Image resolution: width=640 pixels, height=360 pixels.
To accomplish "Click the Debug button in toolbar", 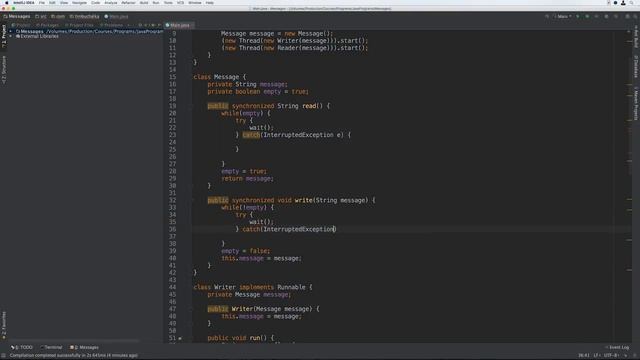I will coord(587,16).
